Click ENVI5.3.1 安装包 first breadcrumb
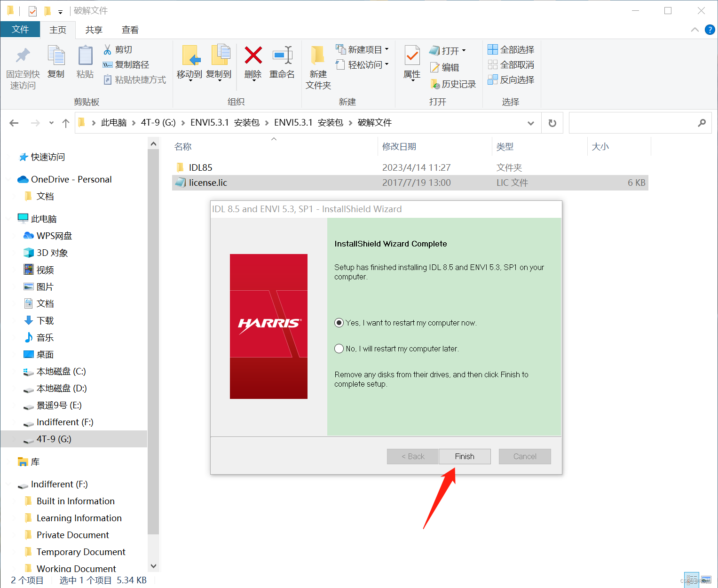This screenshot has width=718, height=588. pyautogui.click(x=225, y=123)
